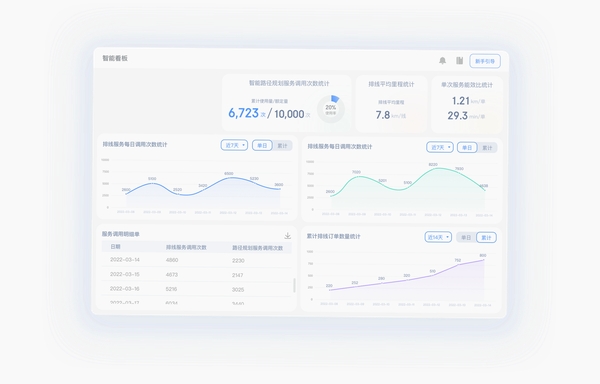This screenshot has height=384, width=600.
Task: Click the 510 point on the purple chart
Action: [432, 272]
